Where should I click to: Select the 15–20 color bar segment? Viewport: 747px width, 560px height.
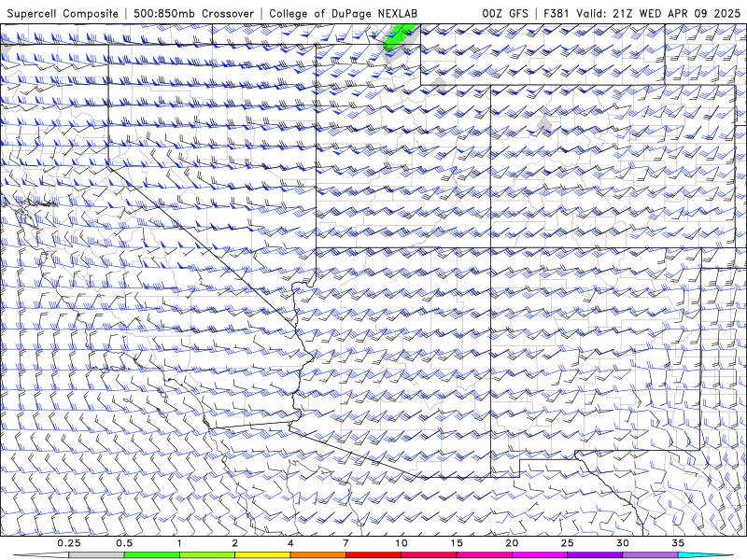click(x=484, y=555)
